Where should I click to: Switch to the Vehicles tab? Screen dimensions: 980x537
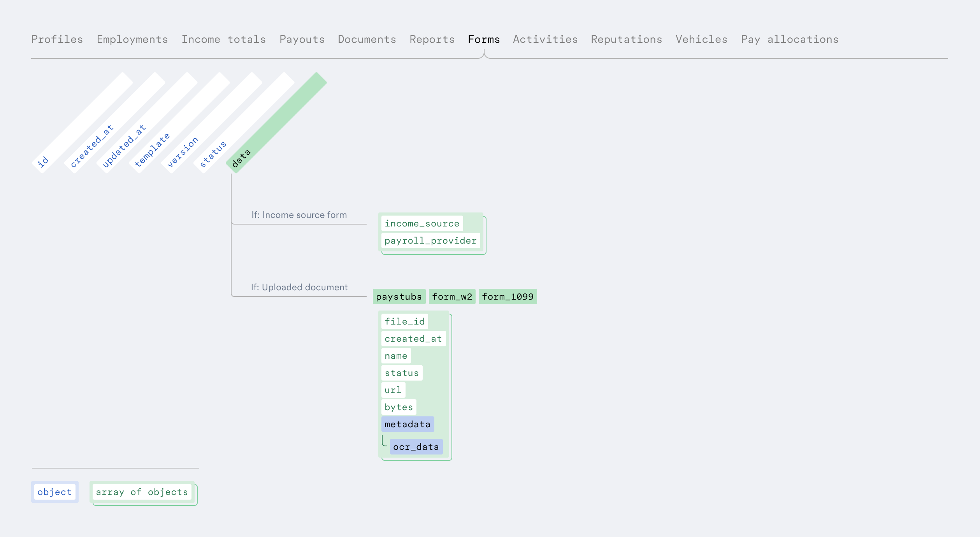701,39
